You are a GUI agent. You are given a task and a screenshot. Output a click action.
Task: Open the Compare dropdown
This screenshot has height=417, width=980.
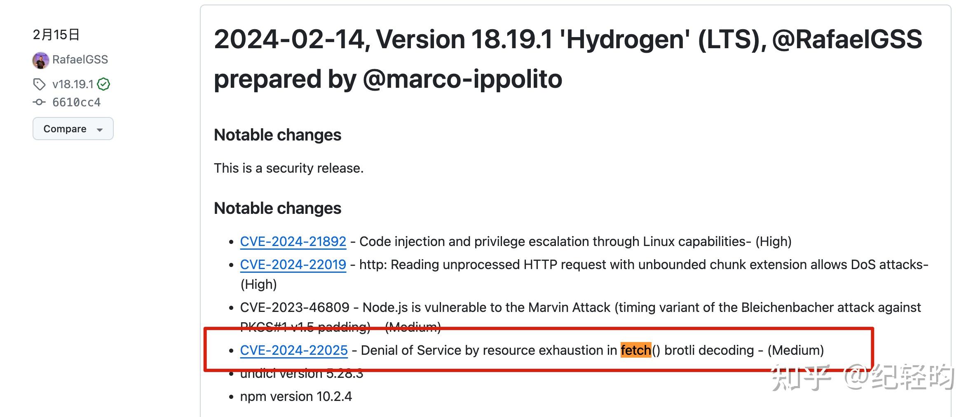click(73, 129)
